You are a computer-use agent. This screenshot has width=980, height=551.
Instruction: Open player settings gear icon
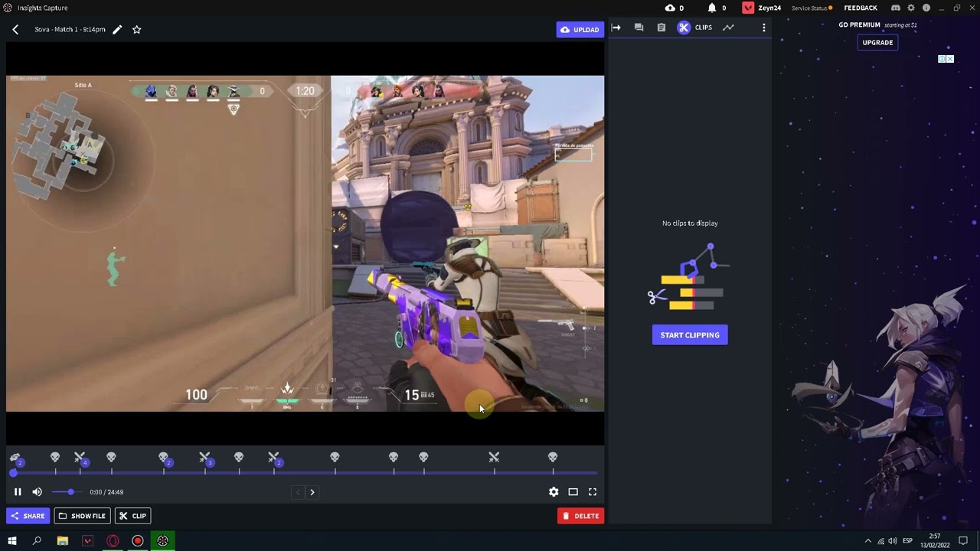click(x=554, y=492)
